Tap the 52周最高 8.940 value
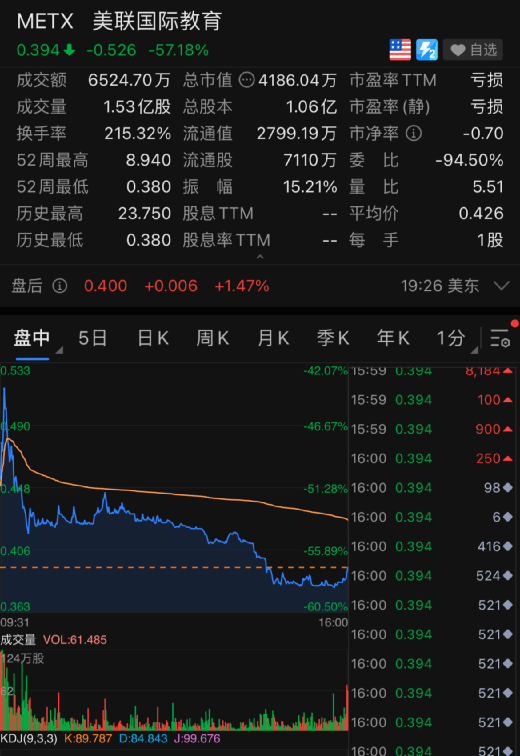The height and width of the screenshot is (756, 520). (148, 160)
